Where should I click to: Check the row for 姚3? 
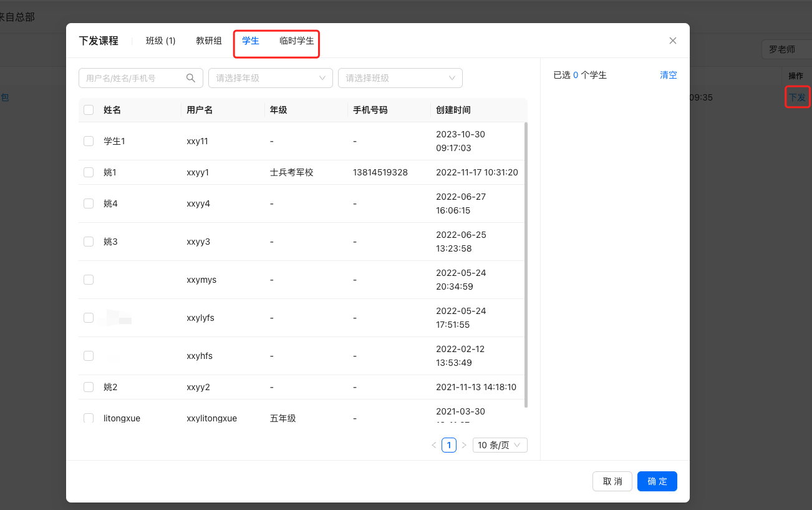click(x=89, y=242)
